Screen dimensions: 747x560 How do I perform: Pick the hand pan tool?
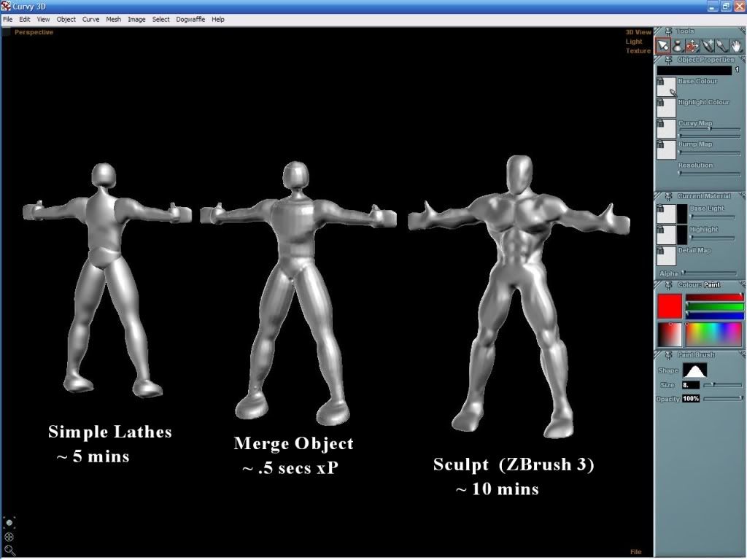[737, 46]
